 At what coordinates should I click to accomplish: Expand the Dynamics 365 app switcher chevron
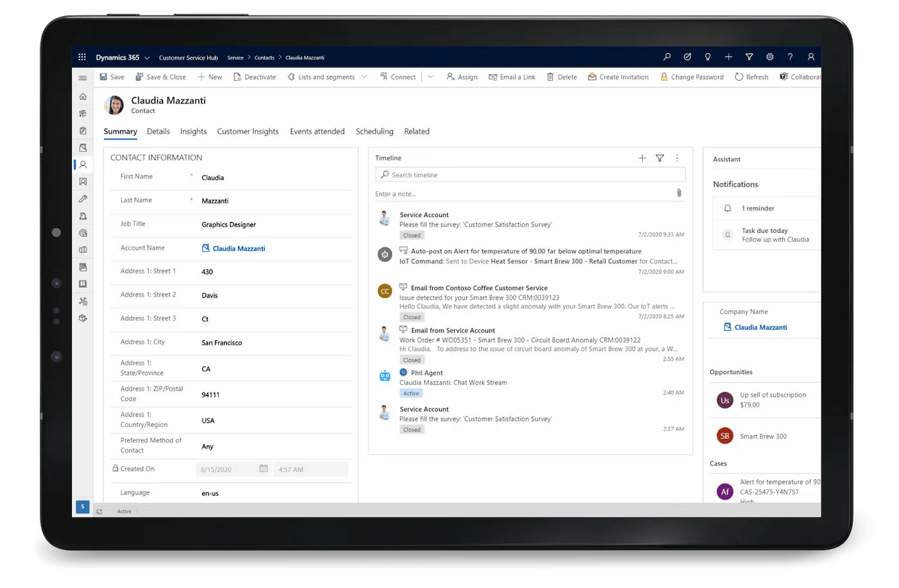tap(147, 58)
